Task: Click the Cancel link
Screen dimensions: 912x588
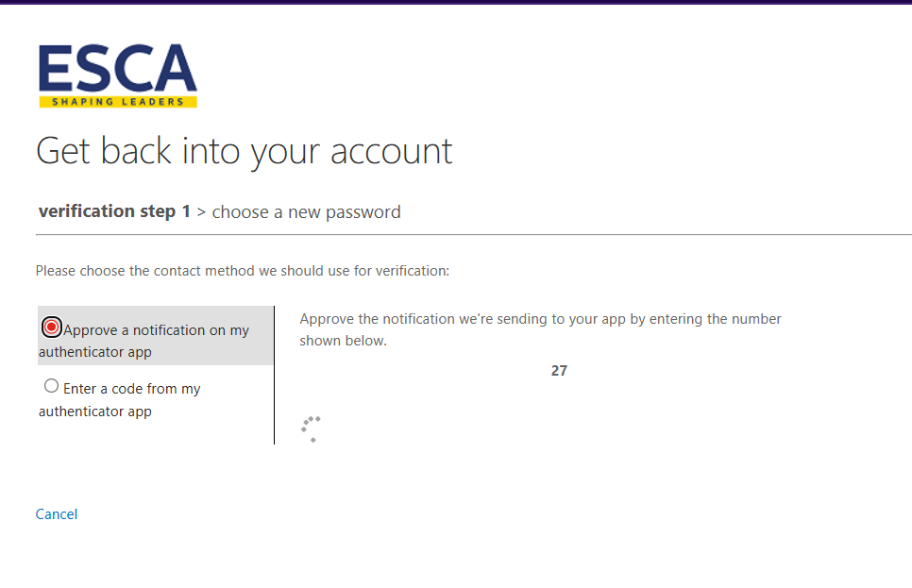Action: [x=56, y=514]
